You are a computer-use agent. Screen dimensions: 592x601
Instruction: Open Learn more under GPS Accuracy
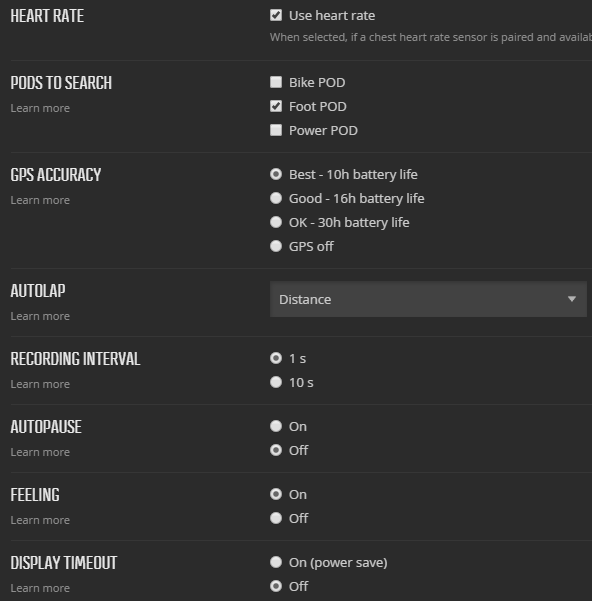pos(40,200)
